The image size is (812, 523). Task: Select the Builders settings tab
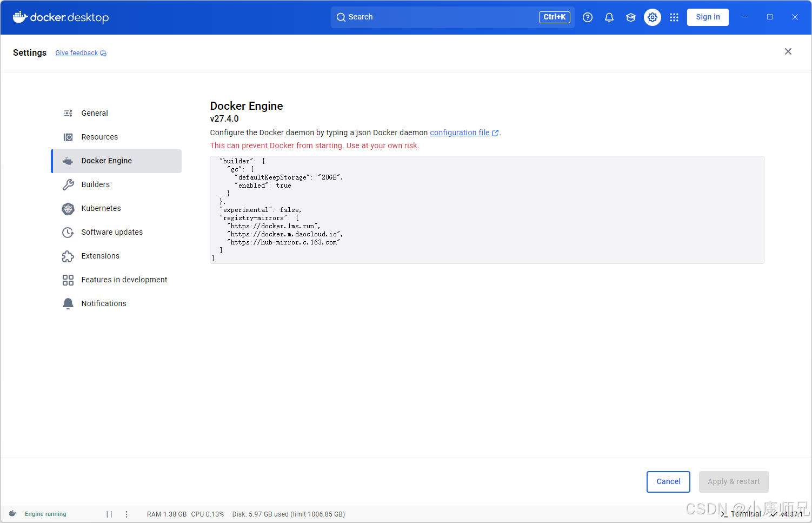(116, 184)
